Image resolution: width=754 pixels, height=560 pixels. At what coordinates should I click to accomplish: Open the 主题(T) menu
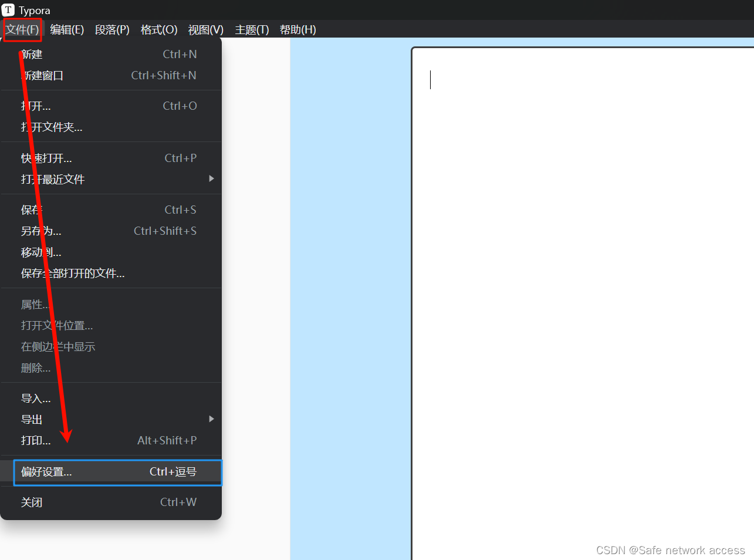(x=252, y=30)
